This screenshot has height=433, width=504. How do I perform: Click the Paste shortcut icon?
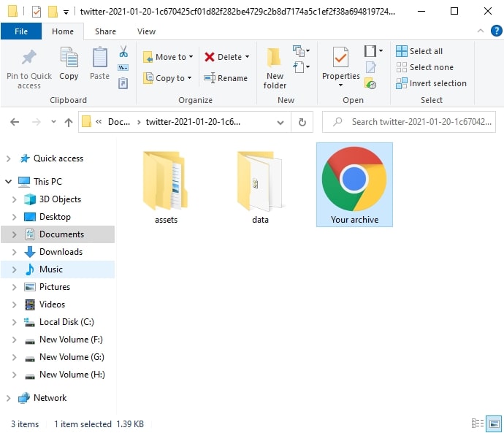(x=123, y=83)
